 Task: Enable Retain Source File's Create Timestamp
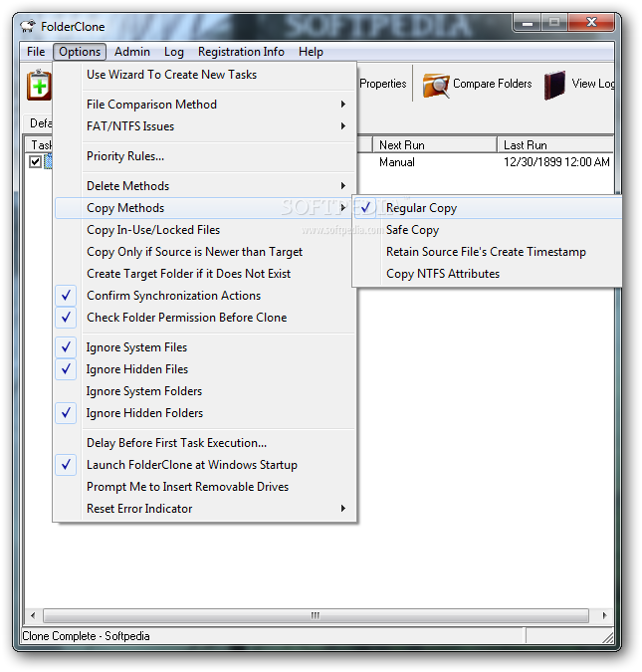[x=488, y=252]
